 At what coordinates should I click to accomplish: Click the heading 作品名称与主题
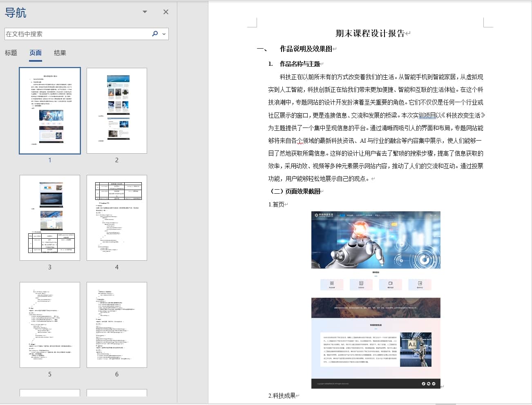(x=300, y=64)
